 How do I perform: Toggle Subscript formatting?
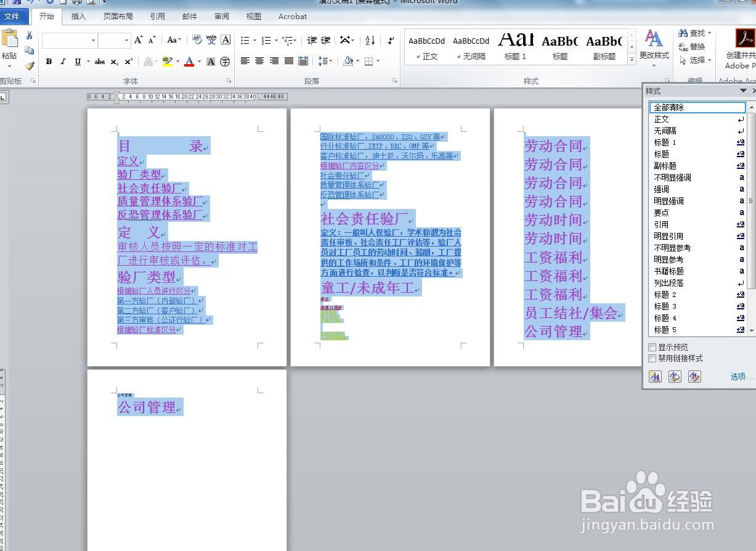pos(115,62)
